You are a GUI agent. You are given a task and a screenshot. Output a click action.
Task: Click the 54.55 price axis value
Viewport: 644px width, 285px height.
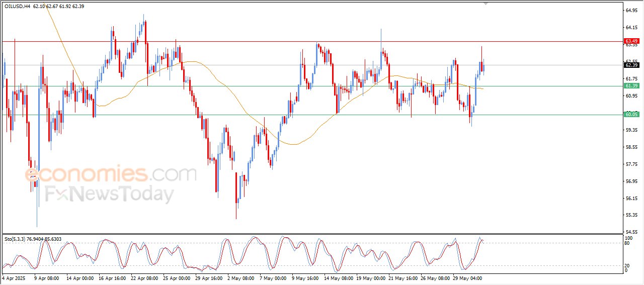point(631,232)
